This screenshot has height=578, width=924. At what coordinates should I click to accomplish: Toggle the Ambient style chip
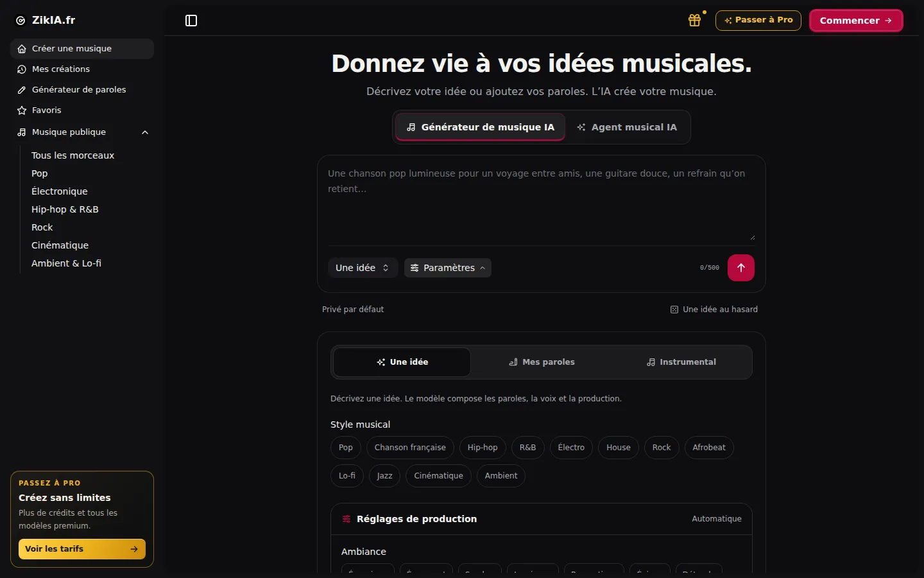click(x=501, y=476)
